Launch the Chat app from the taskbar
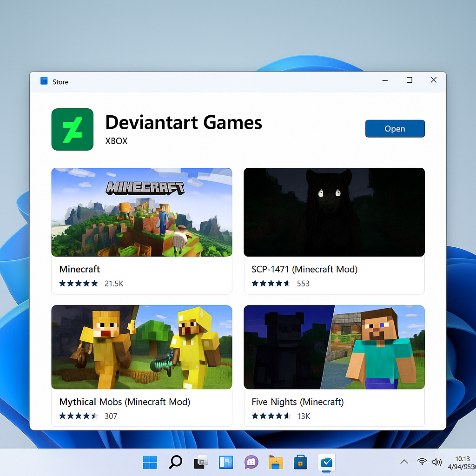This screenshot has height=476, width=476. [x=251, y=463]
